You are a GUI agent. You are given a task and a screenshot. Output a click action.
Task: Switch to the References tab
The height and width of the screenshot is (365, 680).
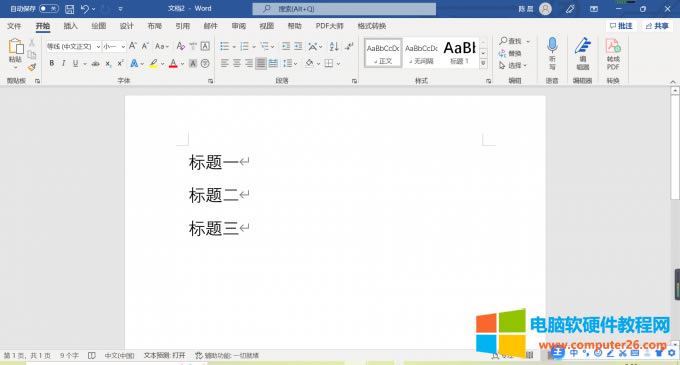pos(183,26)
